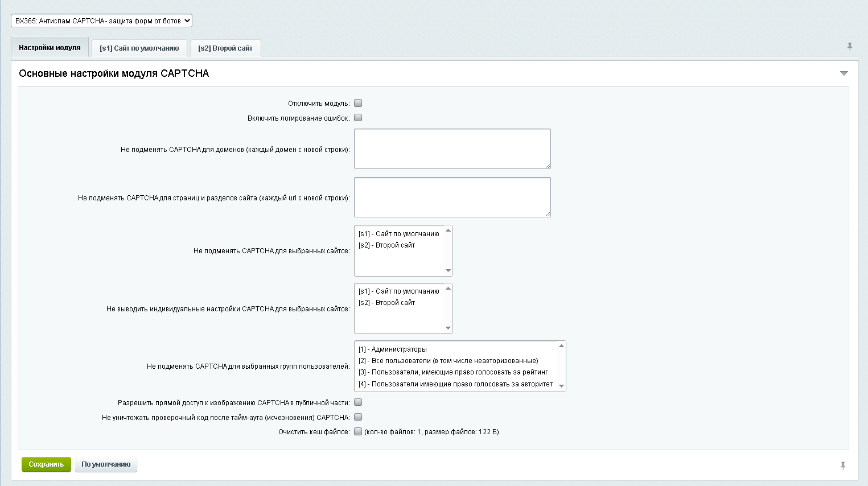Screen dimensions: 868x486
Task: Toggle the Отключить модуль checkbox
Action: 358,103
